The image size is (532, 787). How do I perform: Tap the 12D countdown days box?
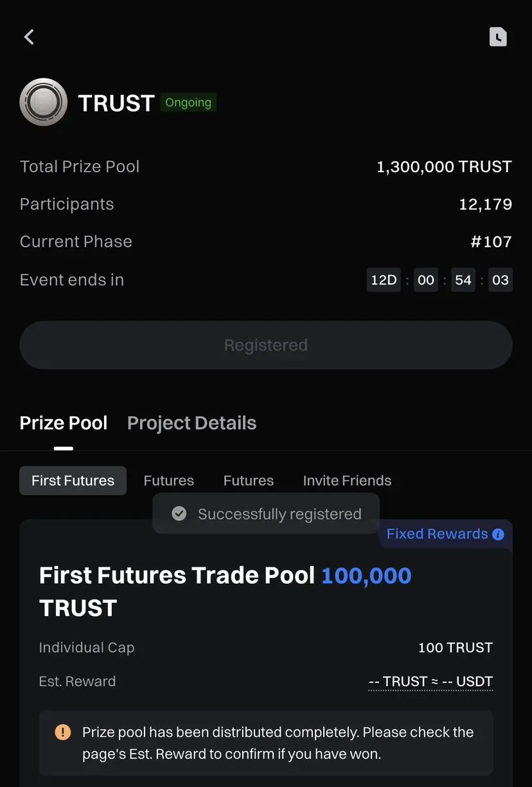[x=384, y=280]
